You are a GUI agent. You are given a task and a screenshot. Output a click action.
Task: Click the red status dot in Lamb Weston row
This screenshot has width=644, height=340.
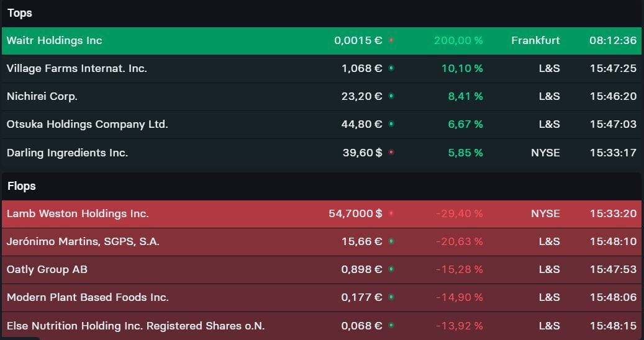click(x=391, y=213)
